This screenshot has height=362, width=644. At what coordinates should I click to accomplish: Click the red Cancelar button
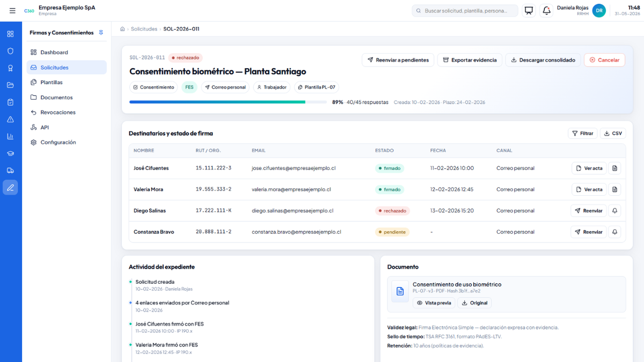point(604,60)
